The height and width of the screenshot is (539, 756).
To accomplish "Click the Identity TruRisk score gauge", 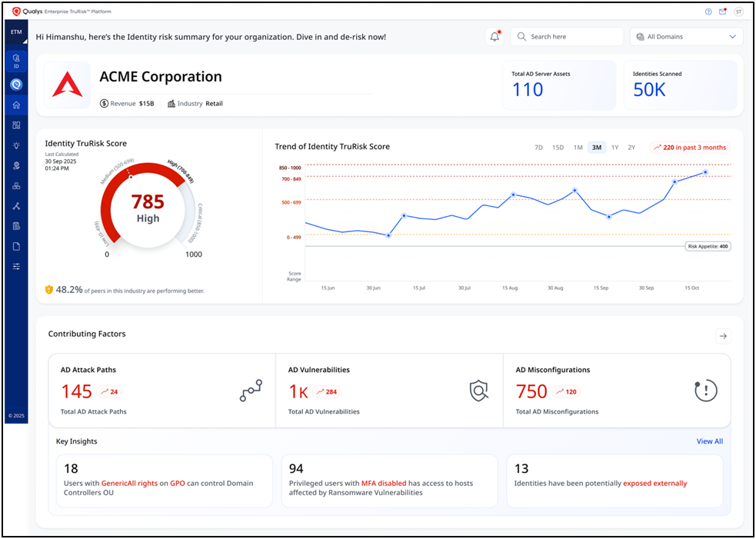I will coord(147,208).
